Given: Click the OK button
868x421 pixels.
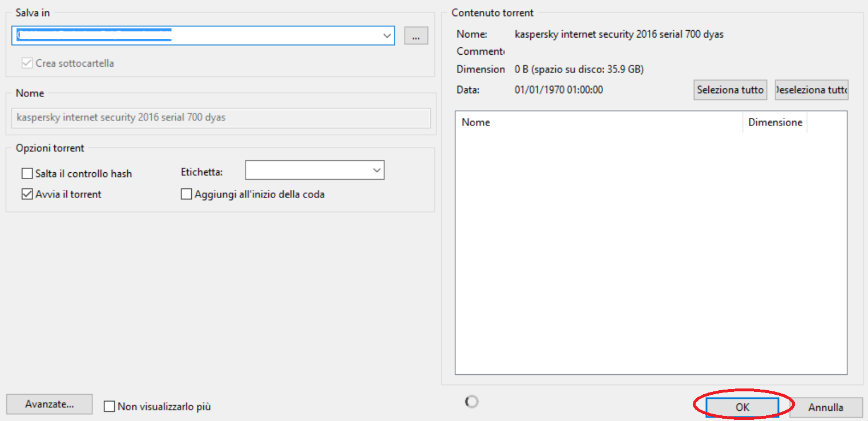Looking at the screenshot, I should [x=742, y=407].
